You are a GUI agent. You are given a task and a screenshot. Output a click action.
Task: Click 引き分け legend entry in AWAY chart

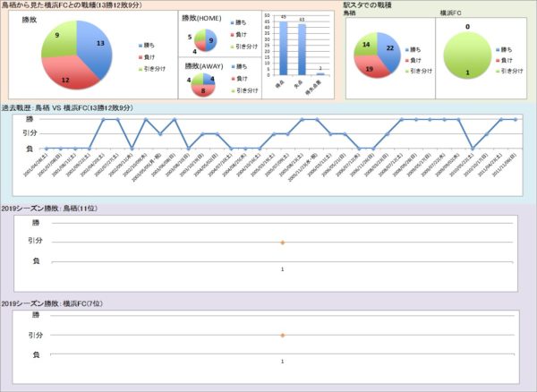pyautogui.click(x=244, y=90)
